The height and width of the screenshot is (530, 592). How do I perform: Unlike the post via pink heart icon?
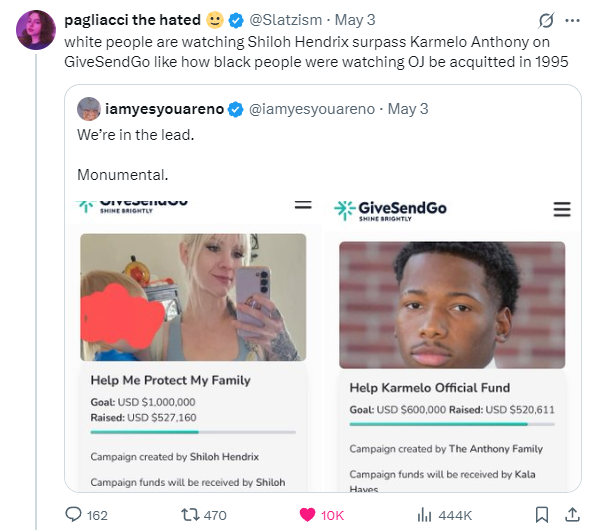click(307, 515)
